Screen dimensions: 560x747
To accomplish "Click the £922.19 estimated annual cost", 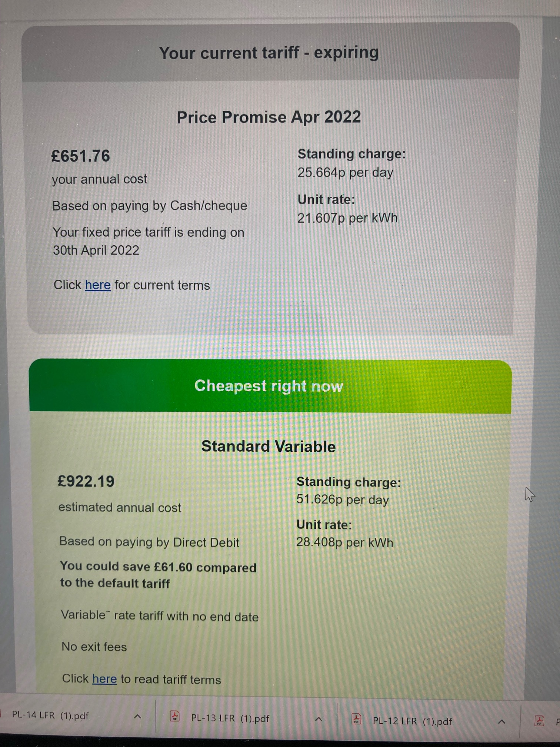I will [86, 481].
